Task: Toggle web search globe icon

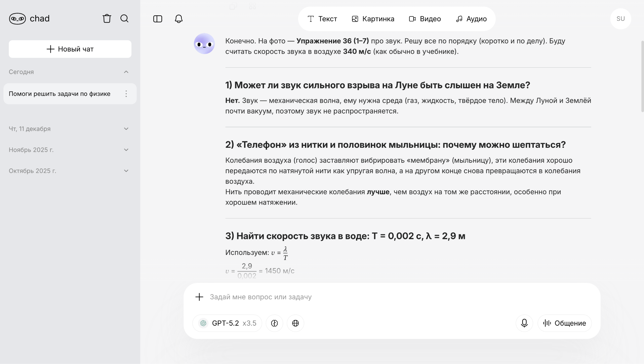Action: point(295,323)
